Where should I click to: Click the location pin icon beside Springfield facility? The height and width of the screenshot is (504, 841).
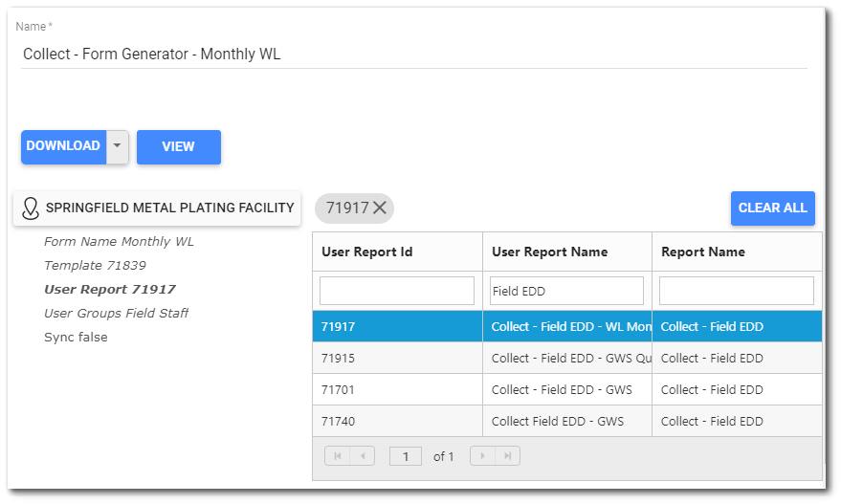(31, 208)
